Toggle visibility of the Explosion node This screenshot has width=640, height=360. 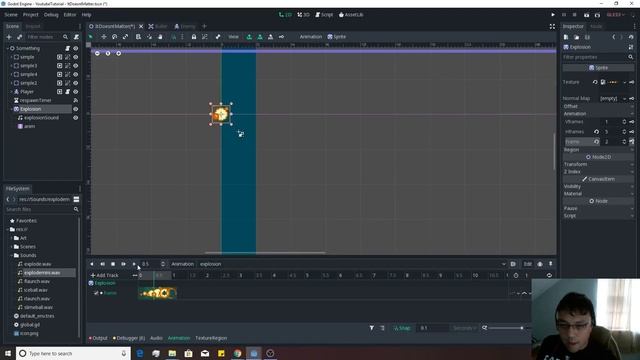tap(76, 109)
